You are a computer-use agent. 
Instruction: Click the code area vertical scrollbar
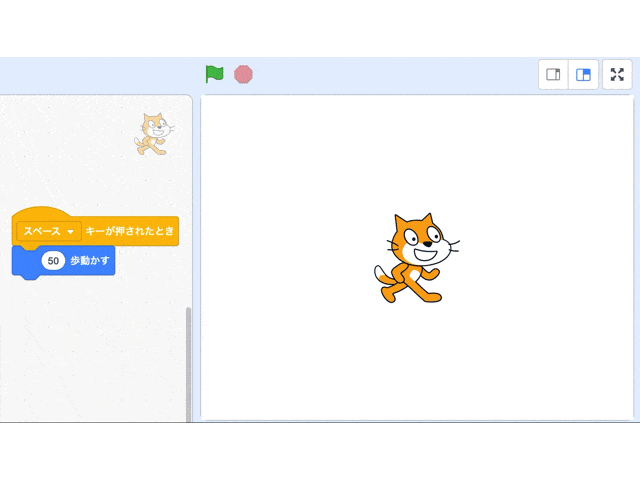pyautogui.click(x=188, y=364)
